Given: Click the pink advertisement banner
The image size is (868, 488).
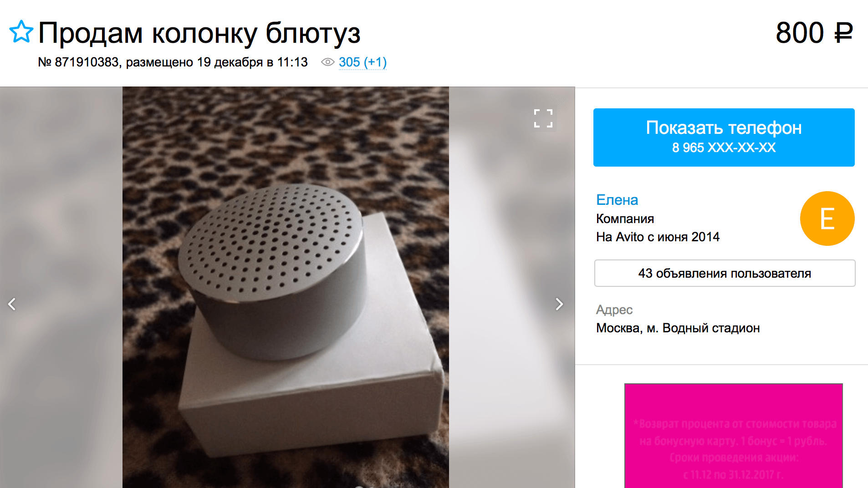Looking at the screenshot, I should (733, 436).
